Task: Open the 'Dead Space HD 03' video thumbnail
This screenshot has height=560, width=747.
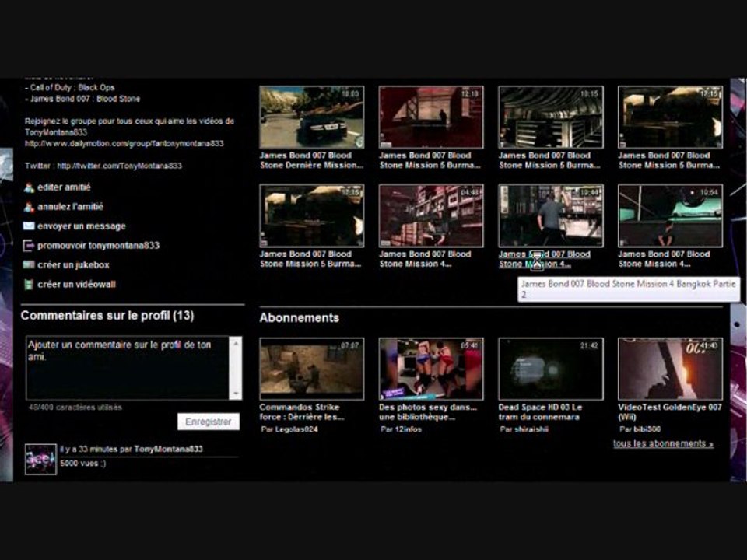Action: (x=551, y=369)
